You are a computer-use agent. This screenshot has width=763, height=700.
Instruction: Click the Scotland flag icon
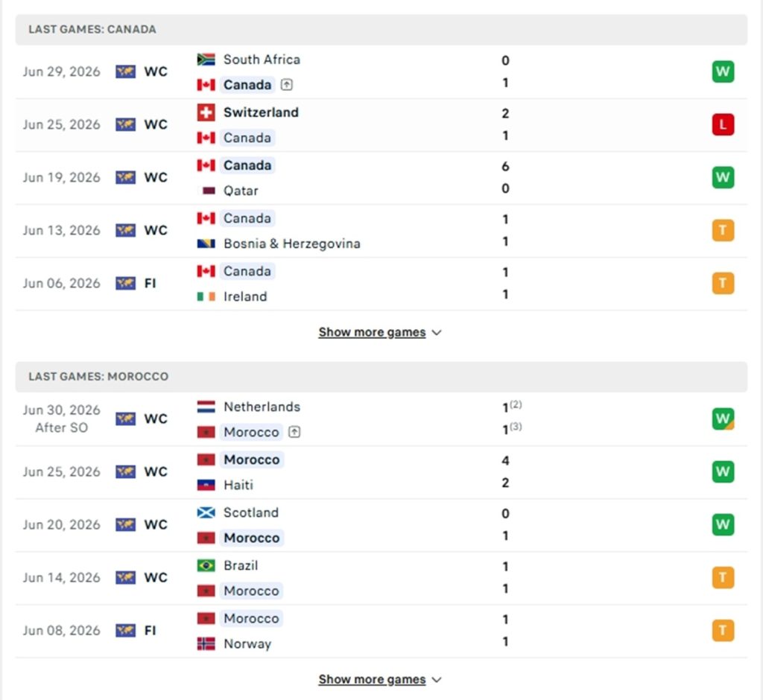206,512
